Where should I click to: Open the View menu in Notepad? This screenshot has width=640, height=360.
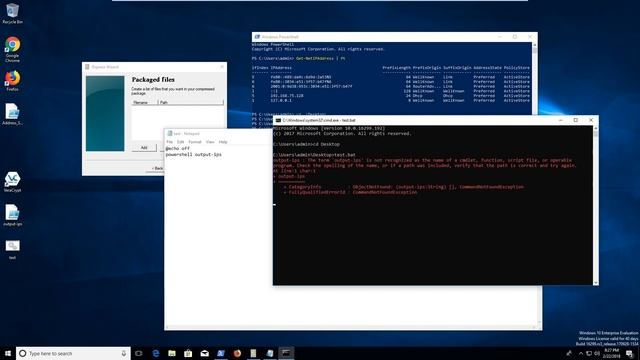(210, 142)
